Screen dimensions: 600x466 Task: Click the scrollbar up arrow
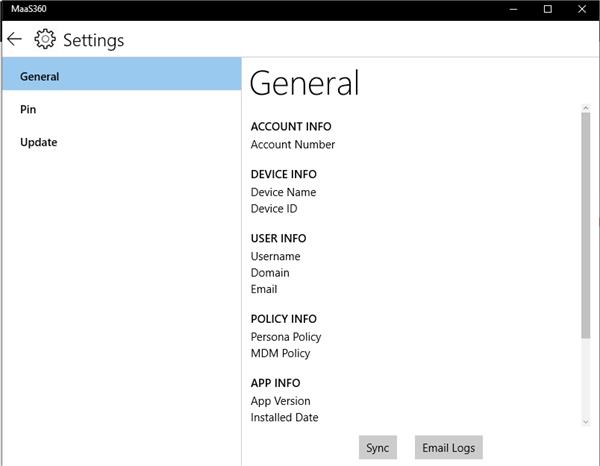pos(585,108)
